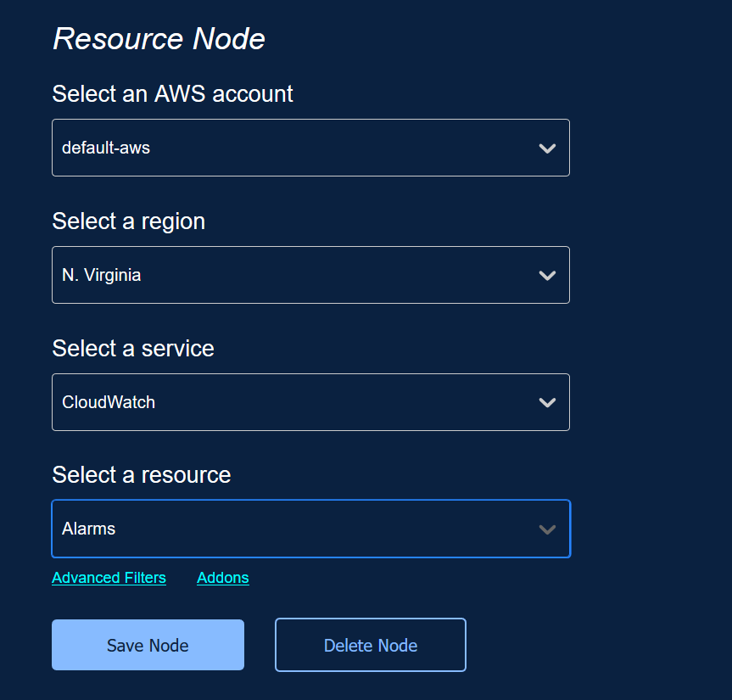
Task: Open the Addons link
Action: click(x=223, y=578)
